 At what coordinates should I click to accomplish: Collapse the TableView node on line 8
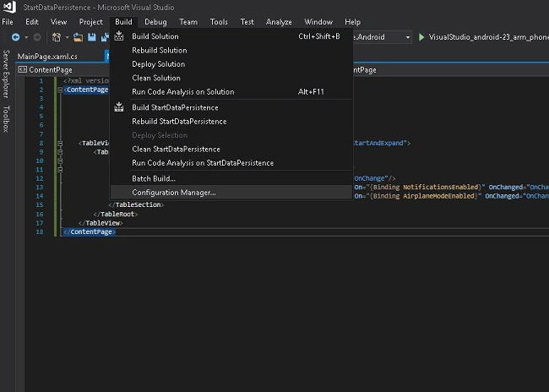click(60, 144)
